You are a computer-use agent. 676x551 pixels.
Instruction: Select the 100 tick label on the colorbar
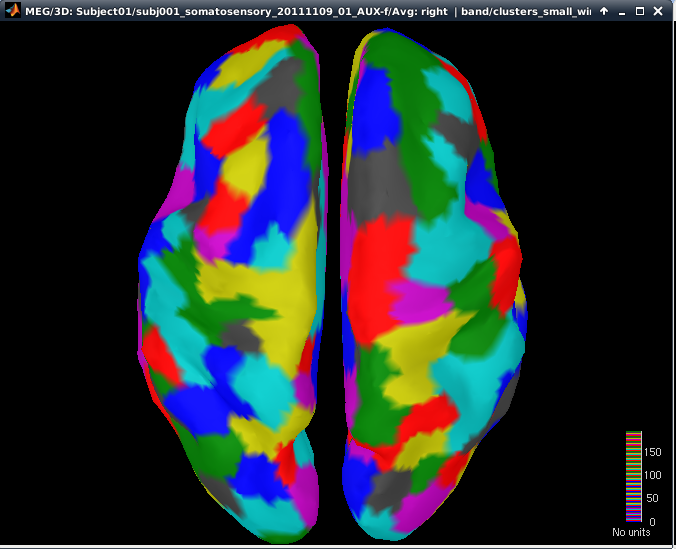coord(651,475)
